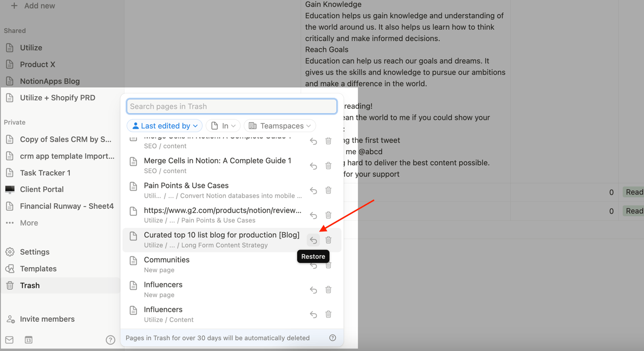Delete Influencers page located under New page
This screenshot has height=351, width=644.
click(x=329, y=290)
